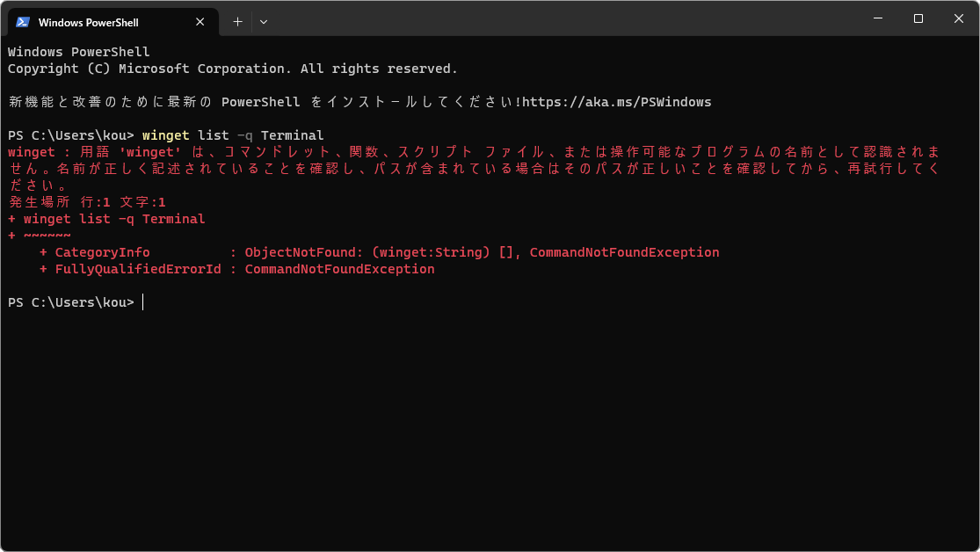The height and width of the screenshot is (552, 980).
Task: Click the 'FullyQualifiedErrorId' error line
Action: coord(237,270)
